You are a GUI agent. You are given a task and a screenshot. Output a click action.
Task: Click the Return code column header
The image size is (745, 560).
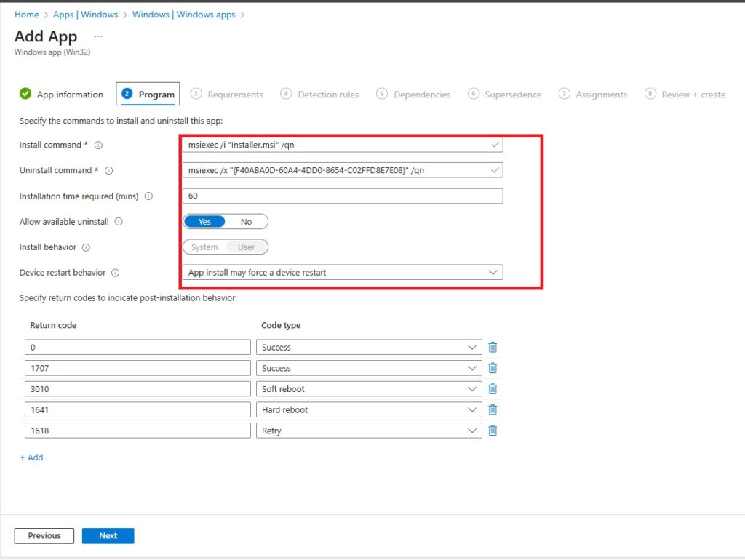[x=53, y=325]
